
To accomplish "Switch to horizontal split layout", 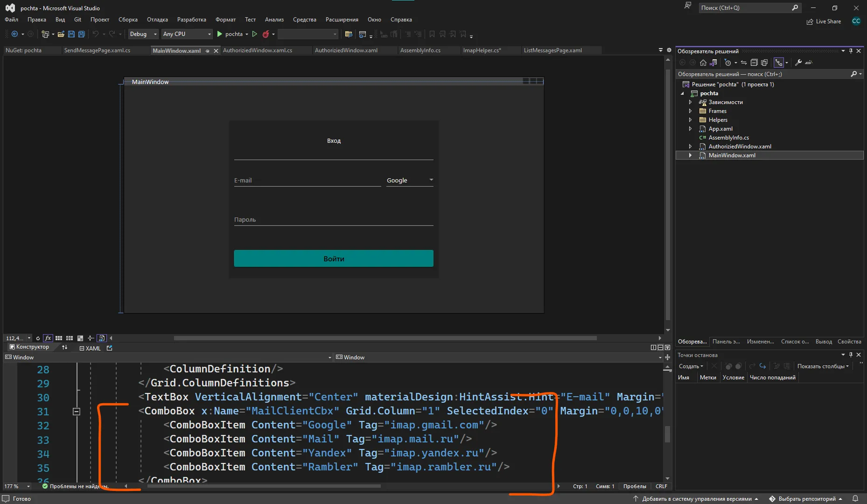I will pos(661,348).
